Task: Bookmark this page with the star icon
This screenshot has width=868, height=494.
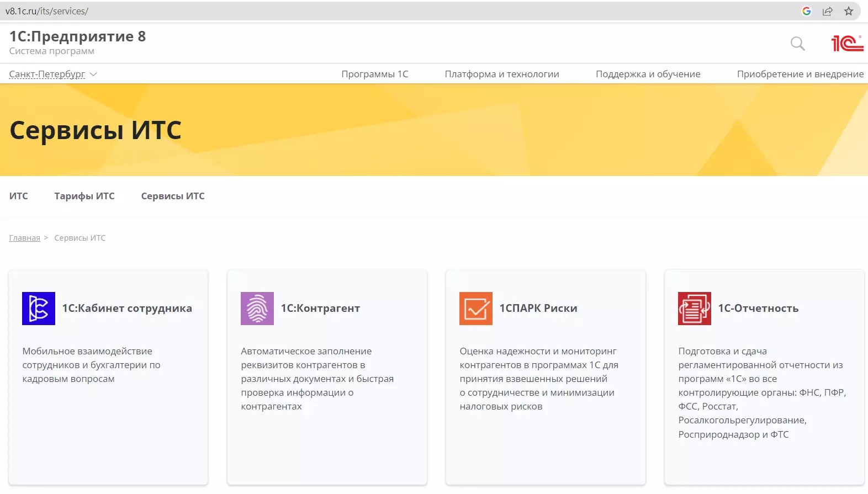Action: (x=849, y=11)
